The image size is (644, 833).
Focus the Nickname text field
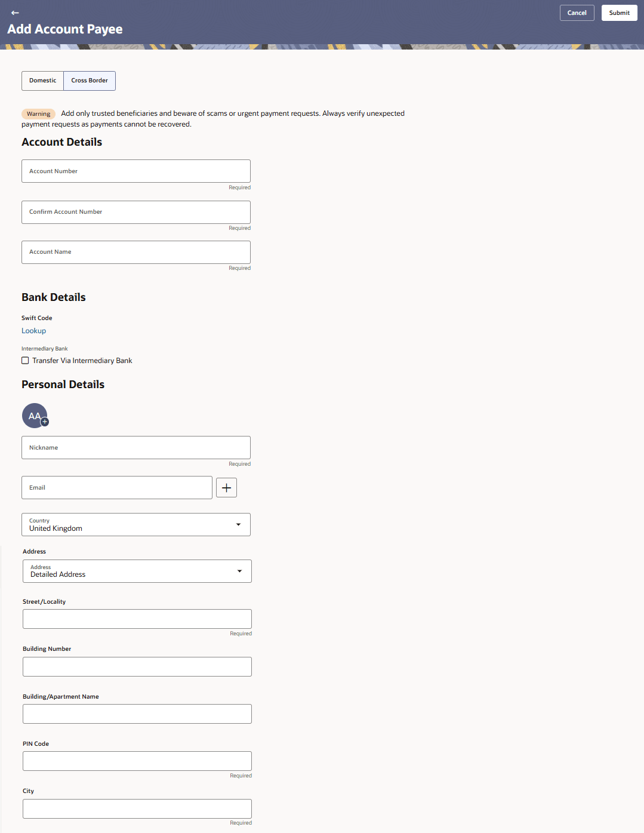[136, 447]
